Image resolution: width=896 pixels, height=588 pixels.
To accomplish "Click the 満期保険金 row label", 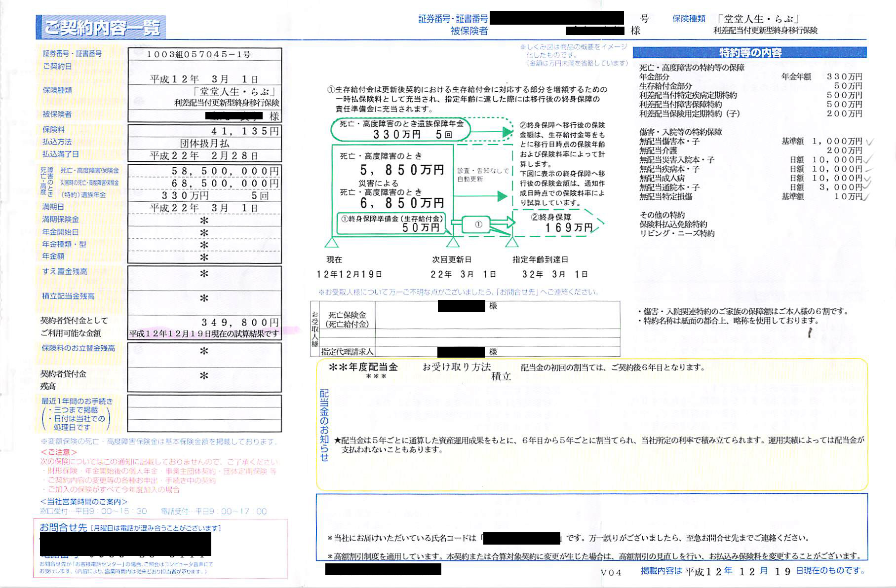I will (x=61, y=219).
